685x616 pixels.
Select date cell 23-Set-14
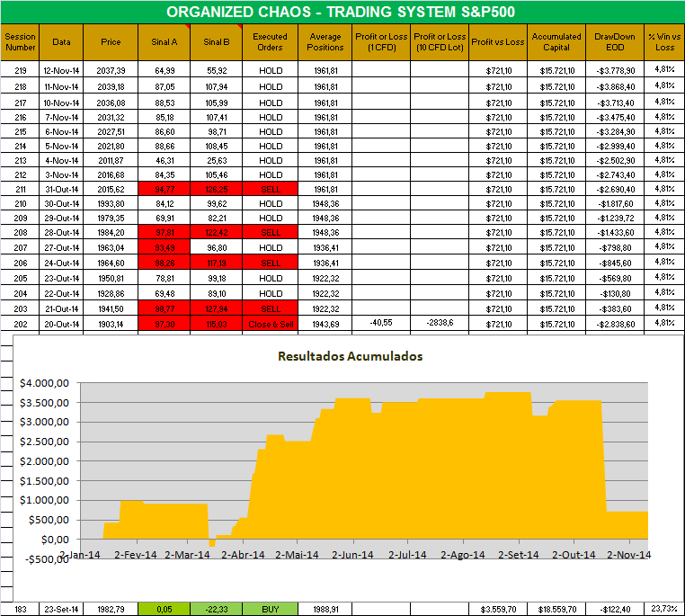[x=61, y=609]
